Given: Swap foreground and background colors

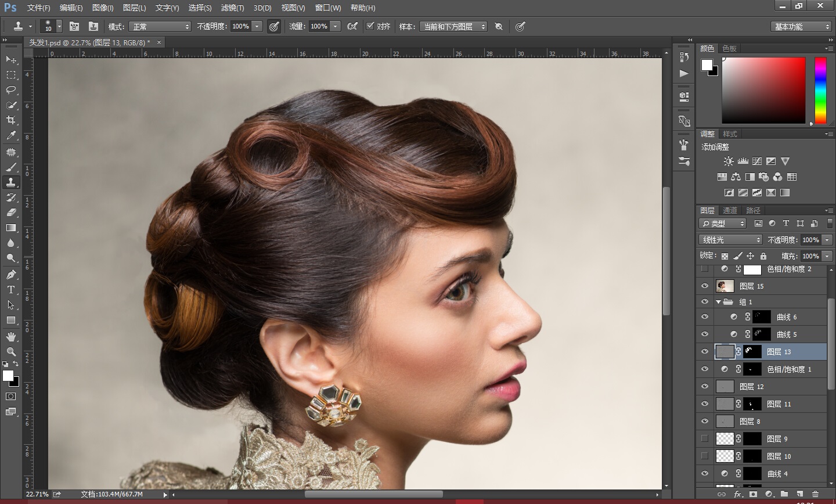Looking at the screenshot, I should 16,364.
